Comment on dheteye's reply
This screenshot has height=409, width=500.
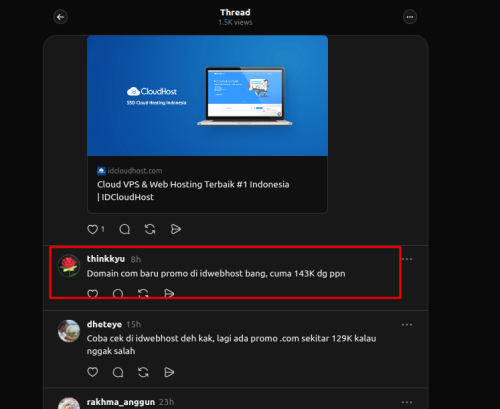[x=118, y=372]
